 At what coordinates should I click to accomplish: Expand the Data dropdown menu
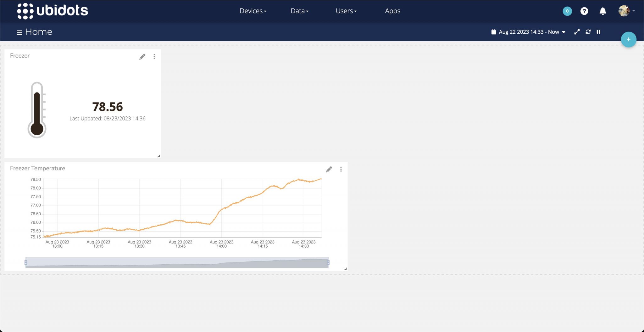(299, 11)
